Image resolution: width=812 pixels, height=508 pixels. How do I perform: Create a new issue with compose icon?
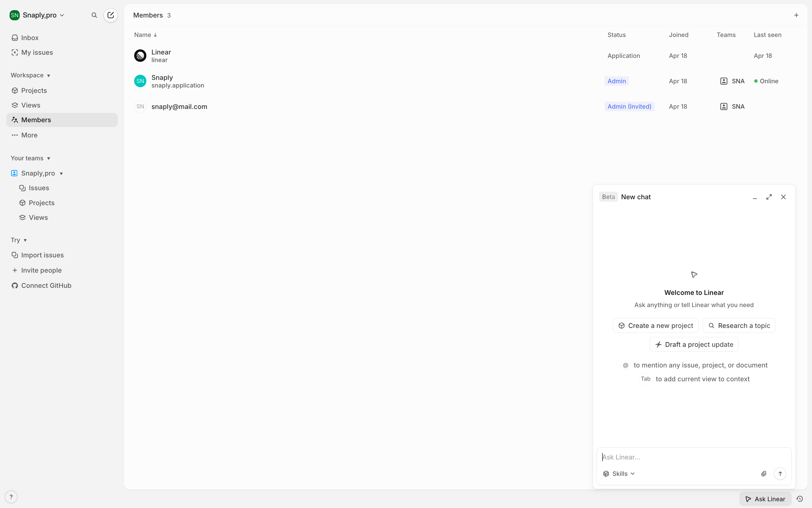click(x=111, y=15)
